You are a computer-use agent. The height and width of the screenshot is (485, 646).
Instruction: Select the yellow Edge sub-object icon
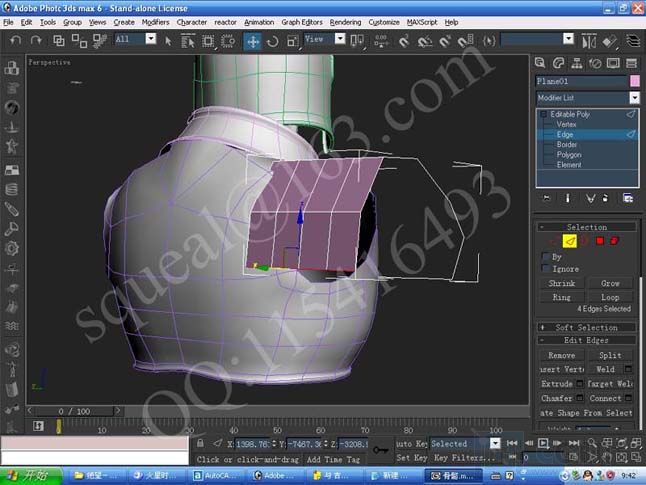[x=570, y=241]
